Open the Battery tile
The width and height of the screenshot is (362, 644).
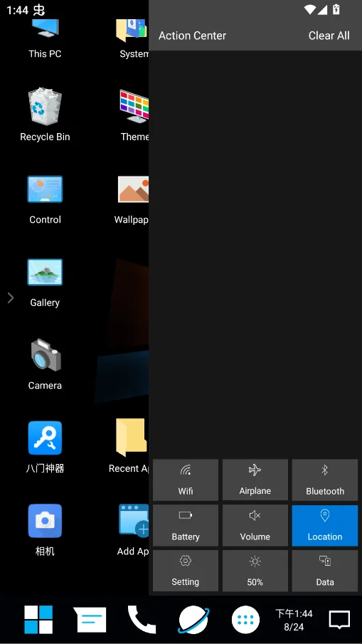(186, 525)
